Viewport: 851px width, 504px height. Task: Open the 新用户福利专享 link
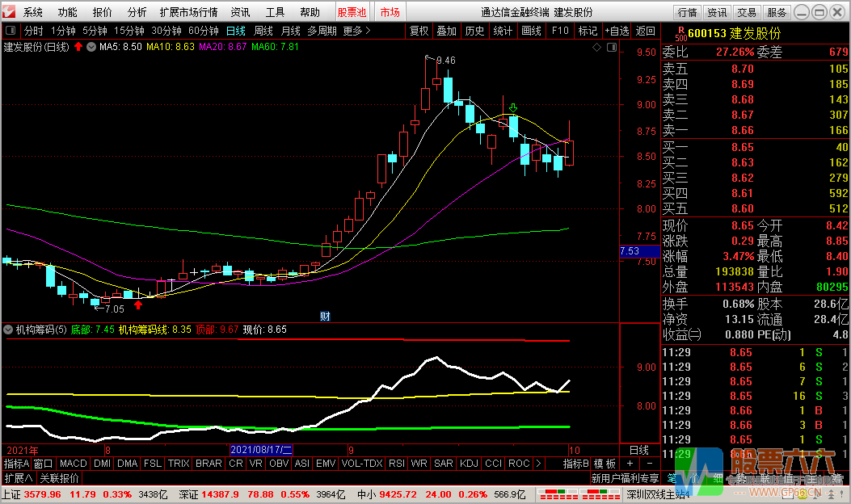[x=625, y=478]
